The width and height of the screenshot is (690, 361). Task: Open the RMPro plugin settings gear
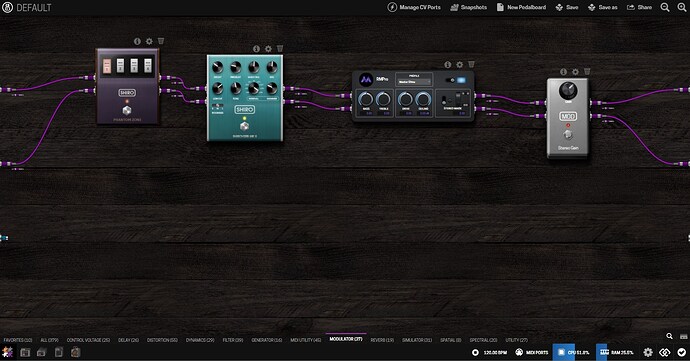[x=460, y=65]
